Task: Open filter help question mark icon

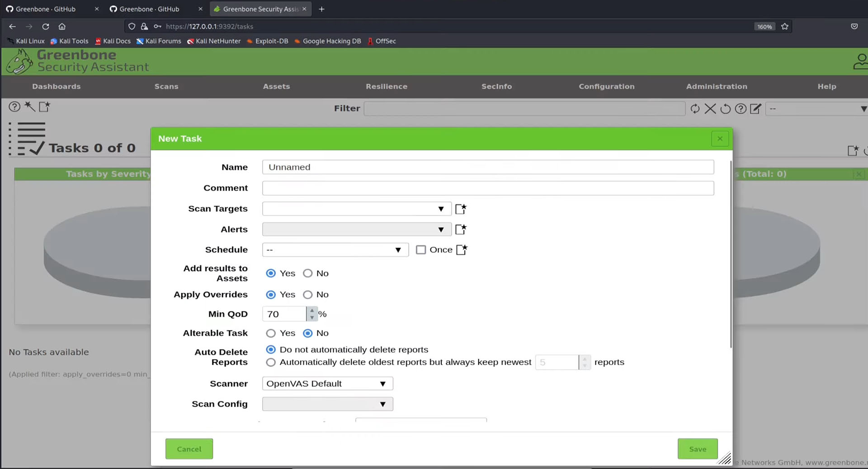Action: click(741, 108)
